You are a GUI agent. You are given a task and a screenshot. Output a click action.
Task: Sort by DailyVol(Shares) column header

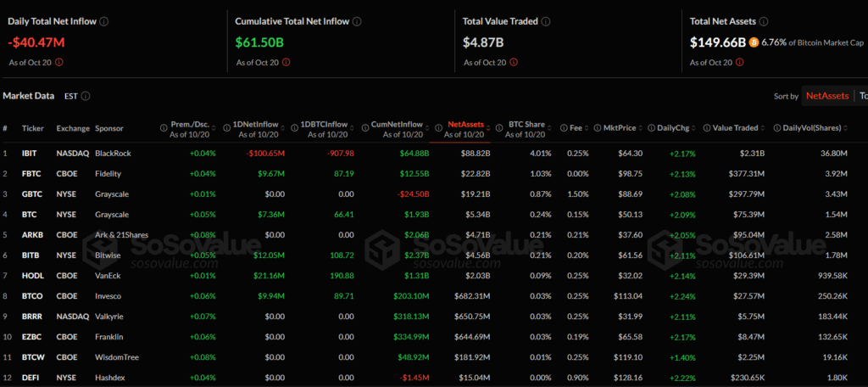[x=813, y=128]
